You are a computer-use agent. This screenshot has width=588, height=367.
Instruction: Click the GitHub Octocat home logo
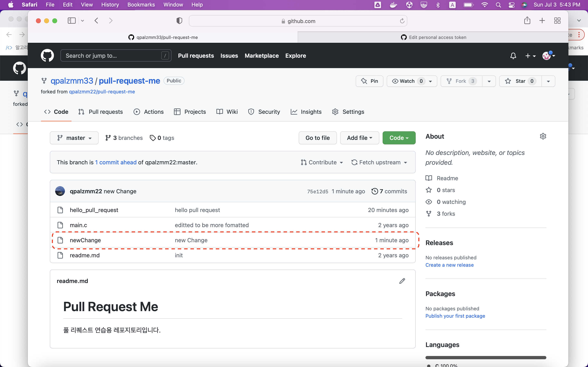point(47,56)
